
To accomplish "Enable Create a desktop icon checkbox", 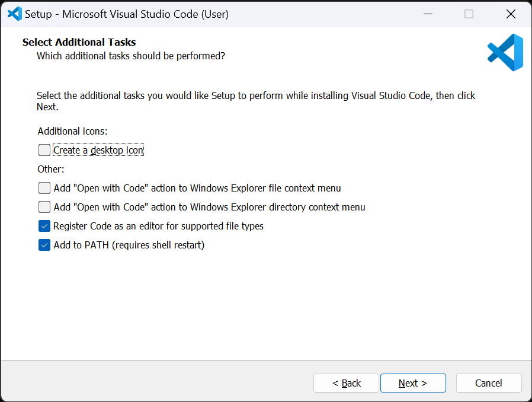I will pyautogui.click(x=44, y=150).
